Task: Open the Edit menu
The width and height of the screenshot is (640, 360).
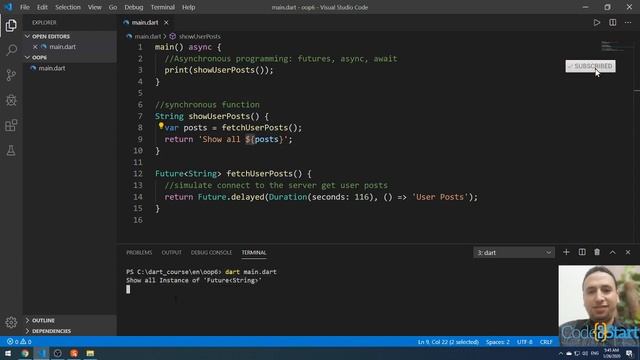Action: (42, 7)
